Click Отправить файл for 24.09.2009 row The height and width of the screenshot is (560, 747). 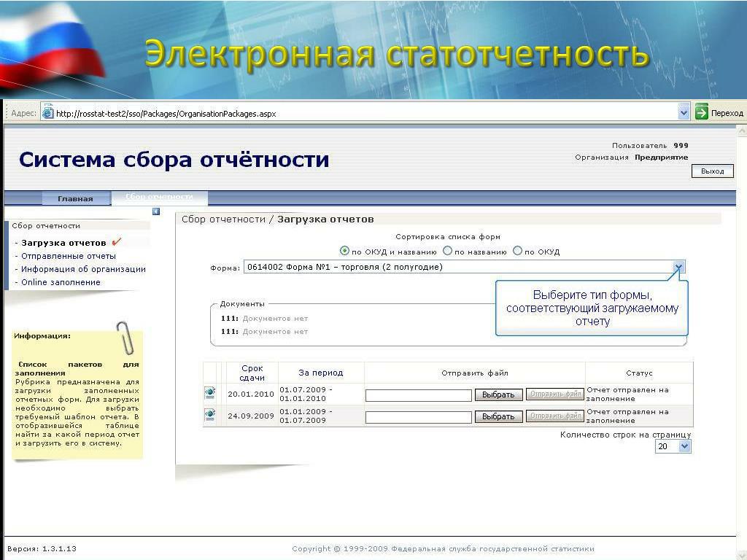555,416
